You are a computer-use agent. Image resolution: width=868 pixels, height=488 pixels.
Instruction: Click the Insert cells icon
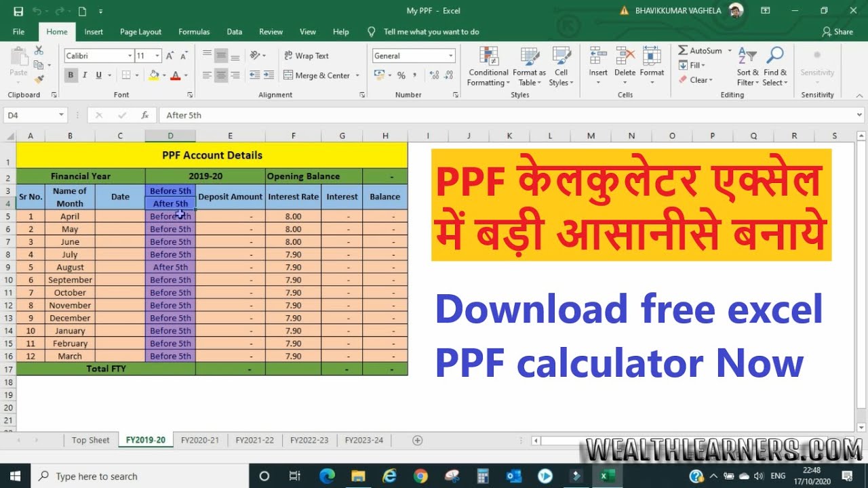pos(598,57)
